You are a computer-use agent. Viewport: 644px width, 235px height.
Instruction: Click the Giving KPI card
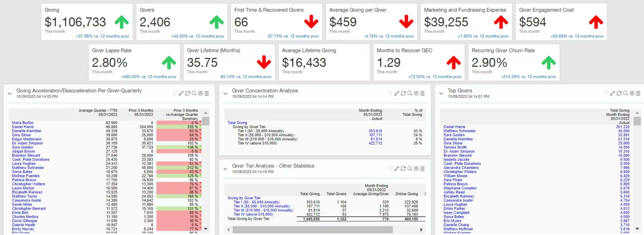[87, 22]
